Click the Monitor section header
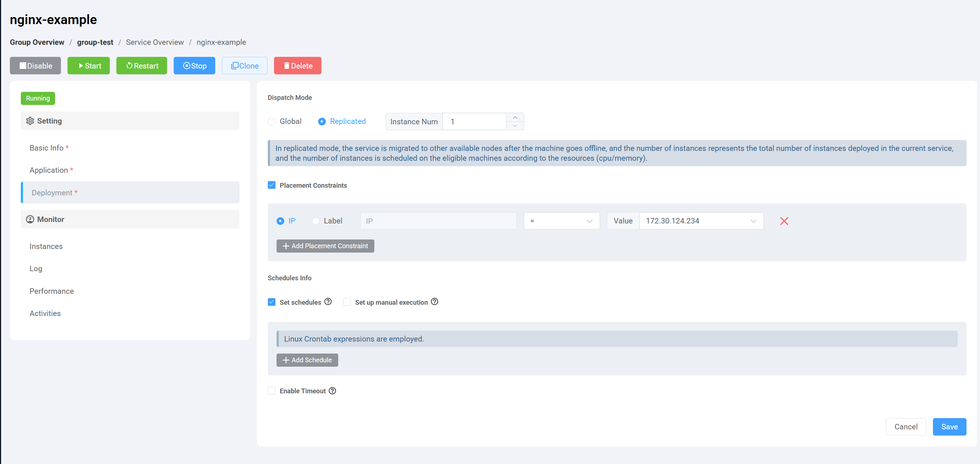Screen dimensions: 980x464 click(x=130, y=219)
